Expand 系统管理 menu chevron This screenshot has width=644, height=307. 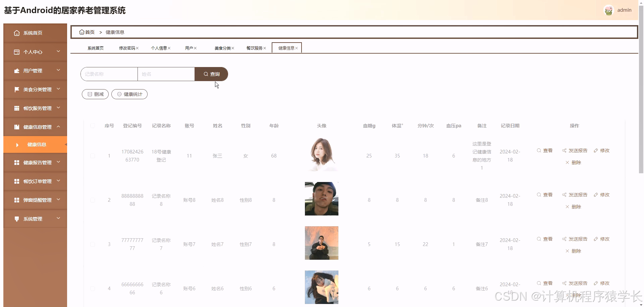(x=58, y=219)
